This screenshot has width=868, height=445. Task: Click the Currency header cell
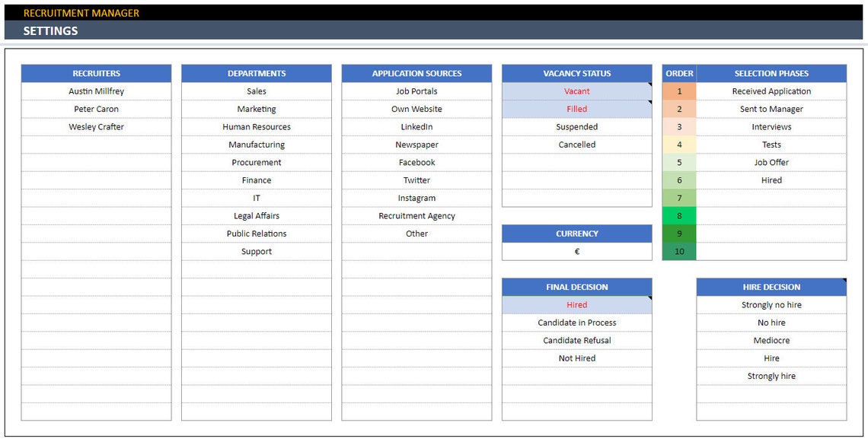pyautogui.click(x=577, y=234)
